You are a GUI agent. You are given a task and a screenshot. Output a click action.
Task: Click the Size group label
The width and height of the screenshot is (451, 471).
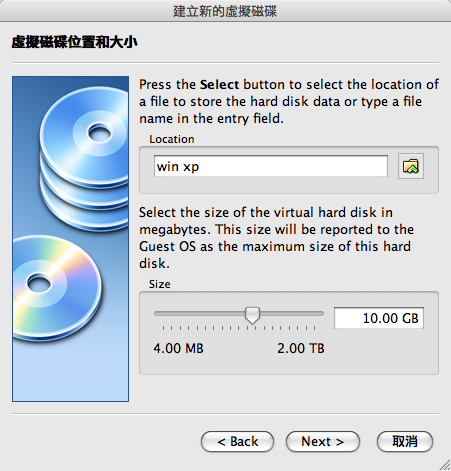(x=159, y=284)
